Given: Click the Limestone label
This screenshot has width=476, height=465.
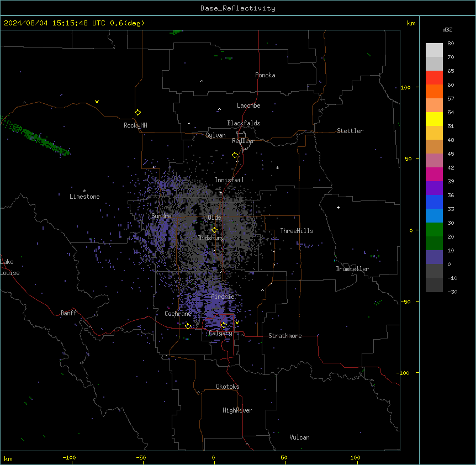Looking at the screenshot, I should (84, 197).
